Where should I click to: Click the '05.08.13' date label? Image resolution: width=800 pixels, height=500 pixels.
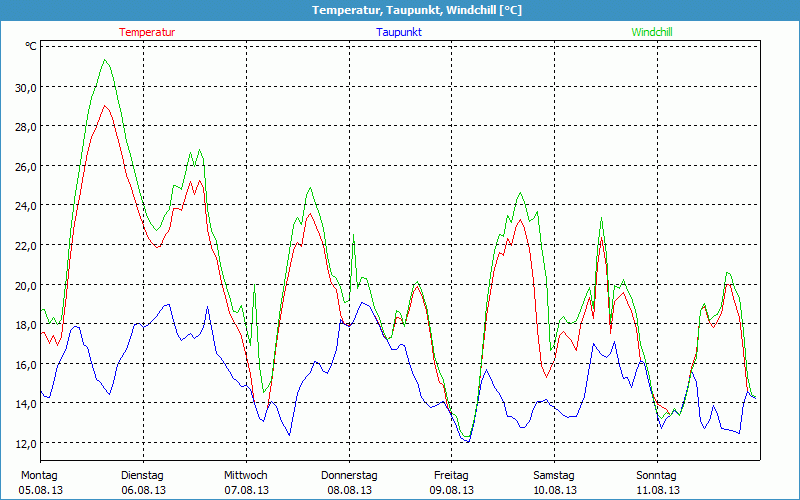(x=41, y=490)
